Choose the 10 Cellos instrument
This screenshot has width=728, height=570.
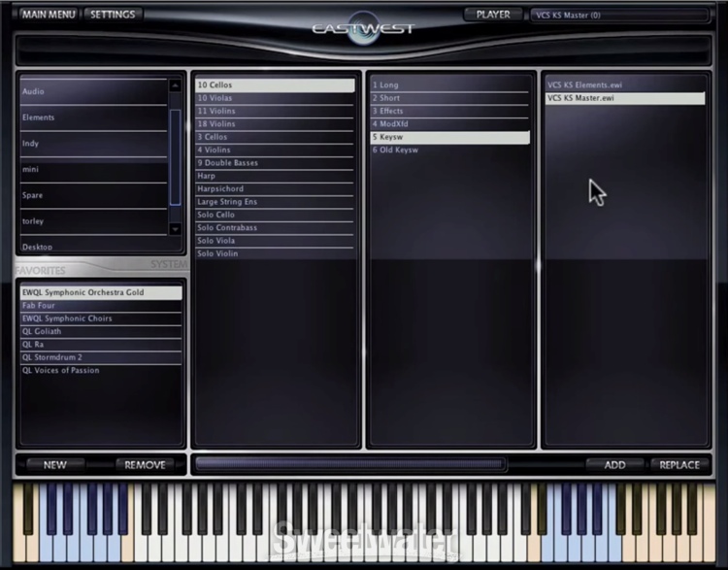275,85
